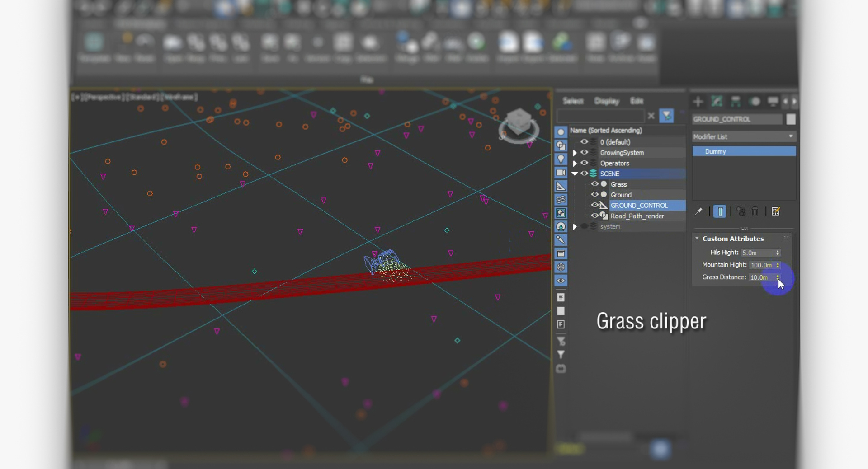
Task: Collapse the Custom Attributes rollout
Action: coord(697,238)
